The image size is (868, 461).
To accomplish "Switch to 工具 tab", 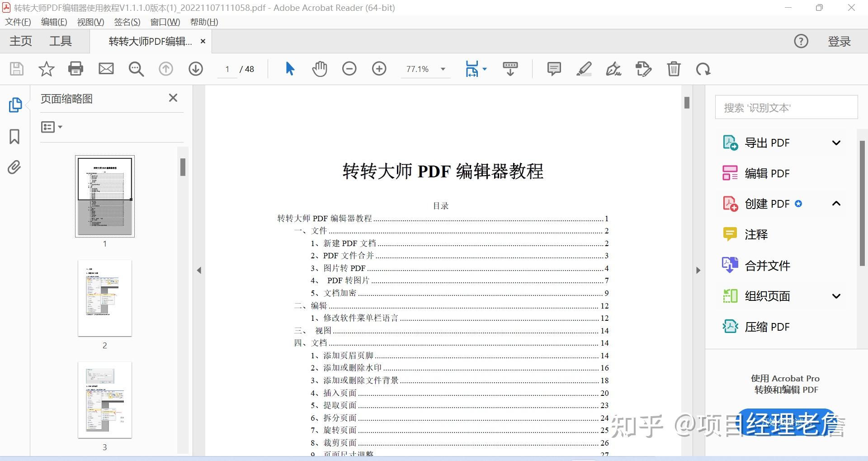I will point(61,41).
